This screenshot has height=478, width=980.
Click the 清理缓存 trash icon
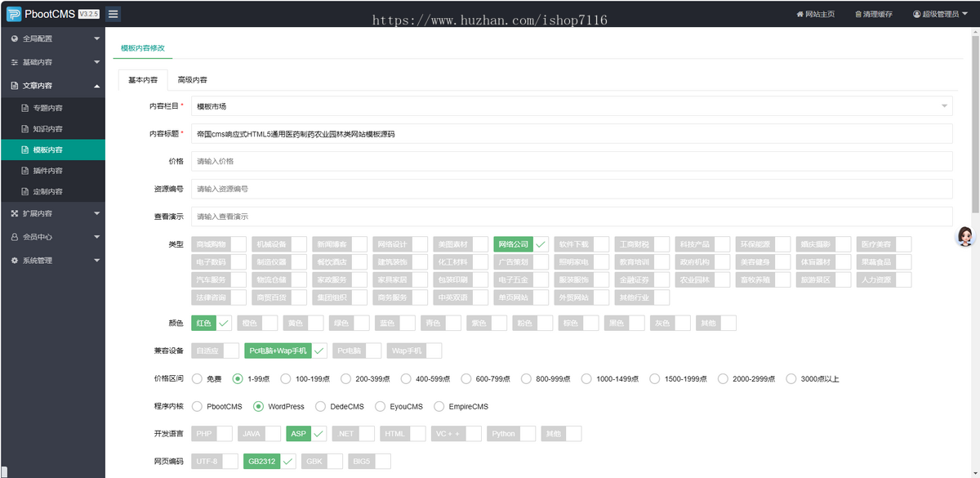[858, 14]
